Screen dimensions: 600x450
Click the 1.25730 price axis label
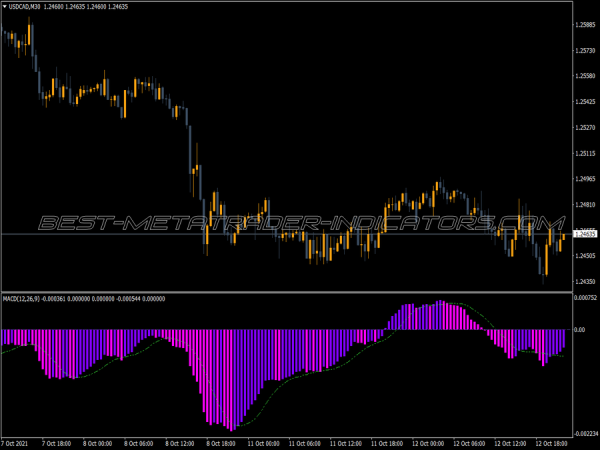585,51
